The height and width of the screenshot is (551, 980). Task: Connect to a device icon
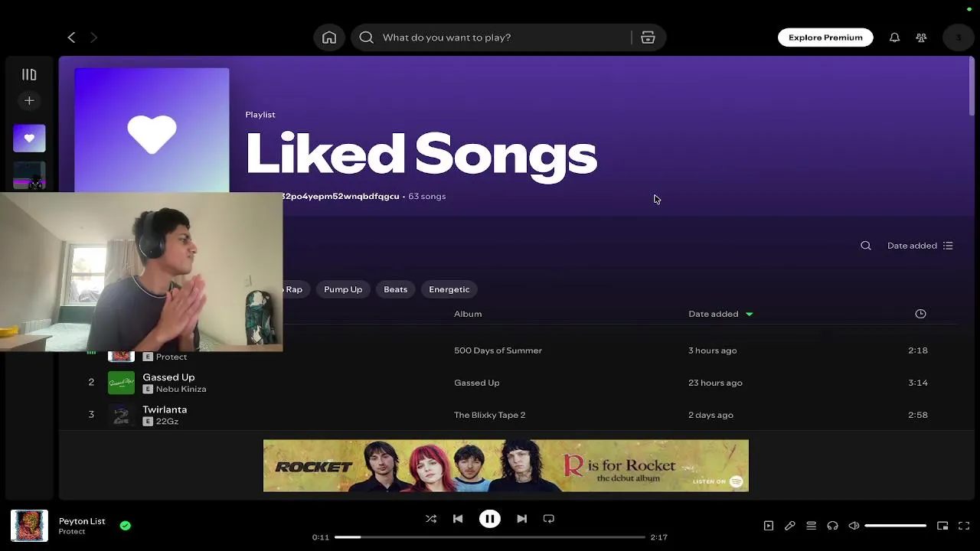tap(832, 526)
